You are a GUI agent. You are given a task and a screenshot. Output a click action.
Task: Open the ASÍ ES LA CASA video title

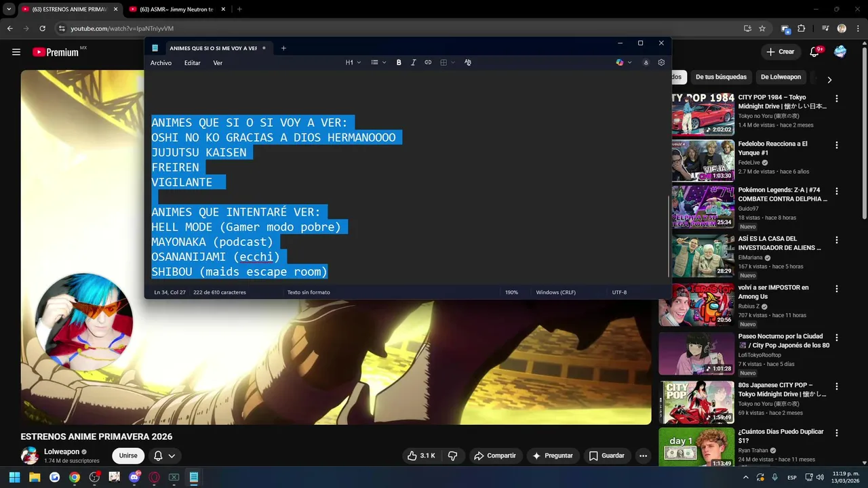coord(779,243)
